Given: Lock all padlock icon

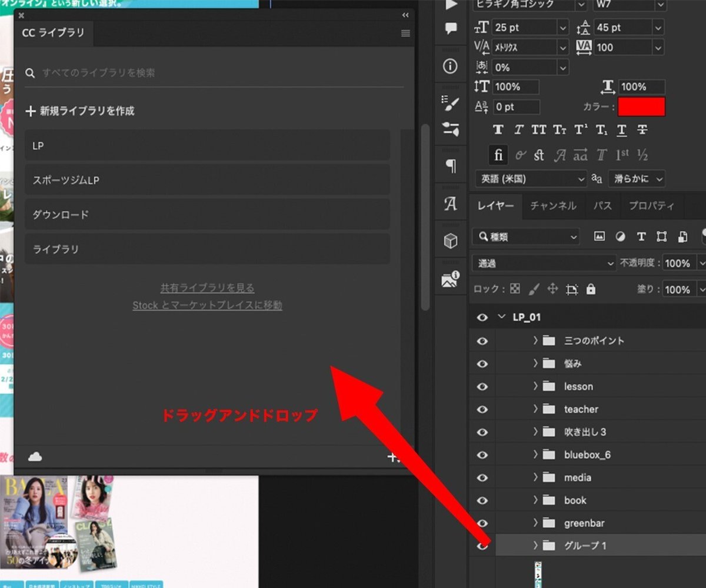Looking at the screenshot, I should click(x=591, y=289).
